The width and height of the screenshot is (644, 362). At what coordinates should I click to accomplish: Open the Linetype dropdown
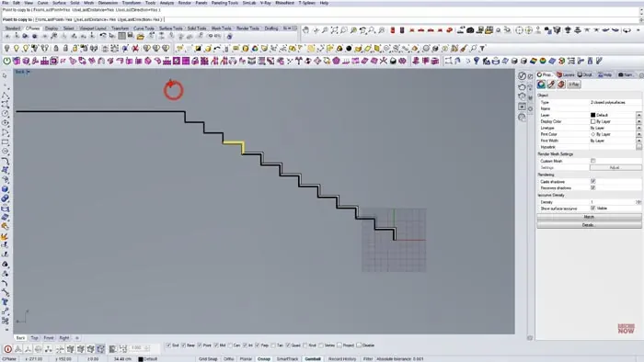tap(638, 128)
